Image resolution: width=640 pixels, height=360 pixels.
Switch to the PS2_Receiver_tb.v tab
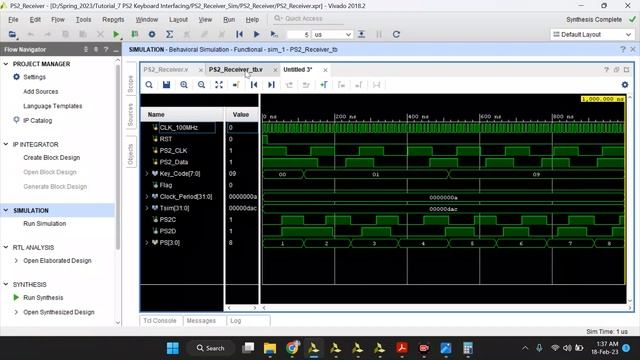[x=236, y=70]
